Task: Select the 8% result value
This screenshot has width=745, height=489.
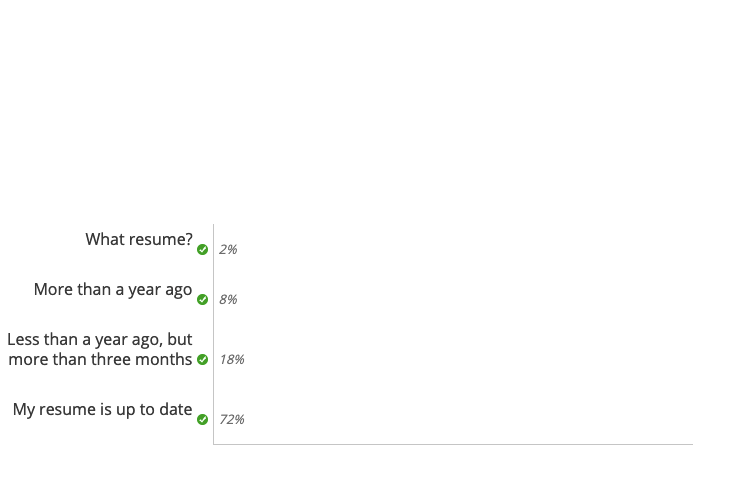Action: 228,299
